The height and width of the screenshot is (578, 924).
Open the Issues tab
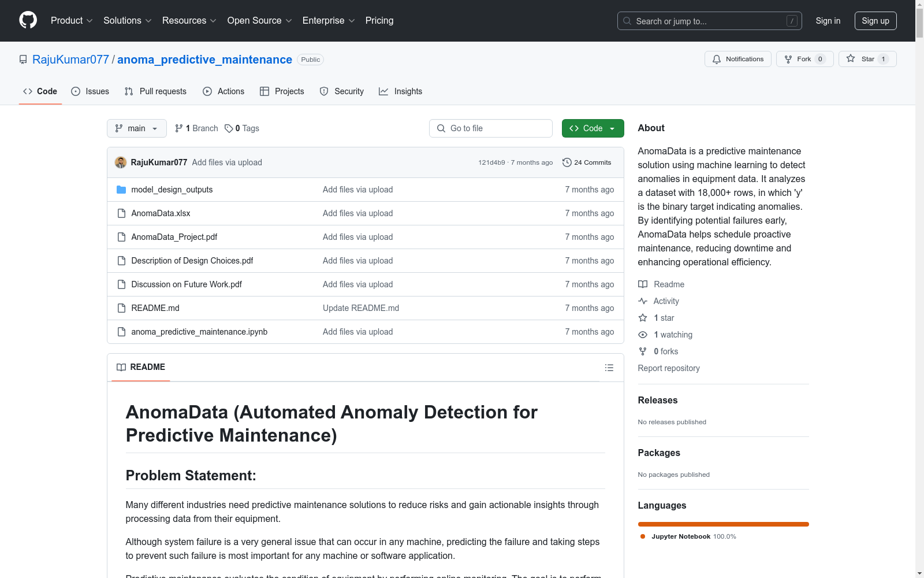pyautogui.click(x=90, y=91)
